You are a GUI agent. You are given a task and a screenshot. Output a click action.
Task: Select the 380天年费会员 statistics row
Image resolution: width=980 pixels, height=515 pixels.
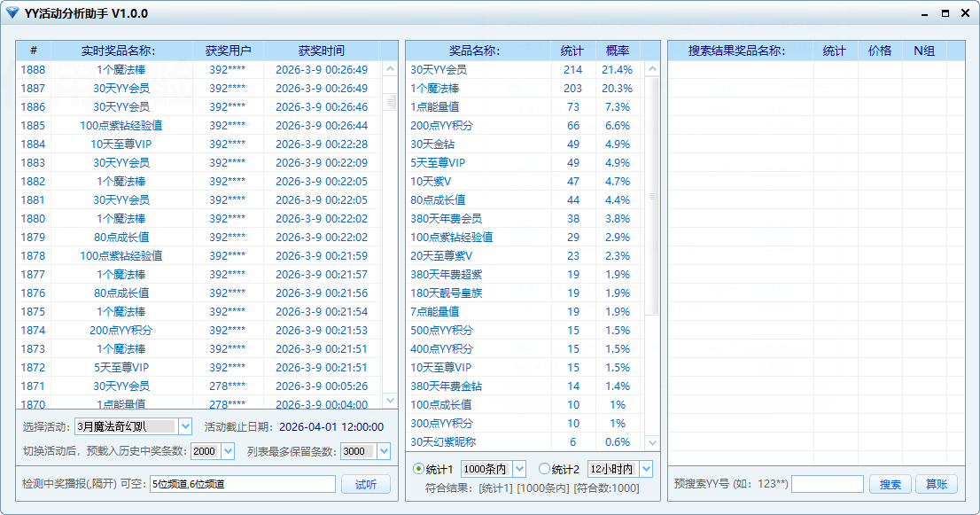point(525,219)
